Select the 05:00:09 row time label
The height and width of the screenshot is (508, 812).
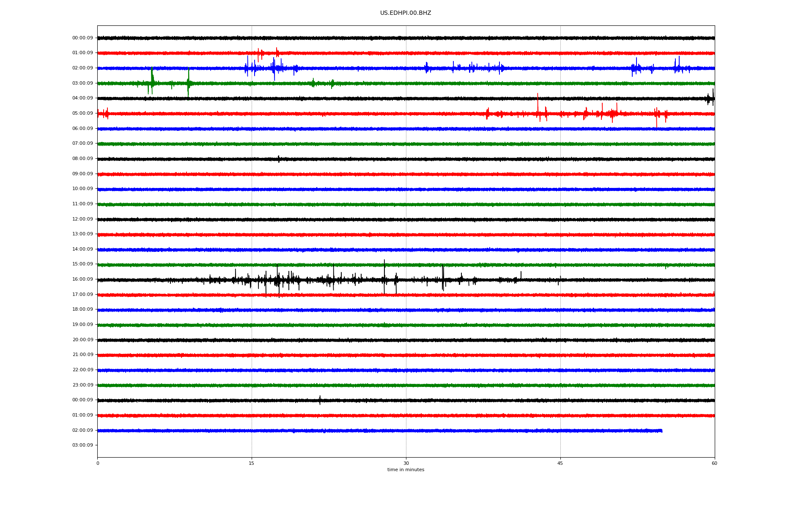pyautogui.click(x=82, y=113)
